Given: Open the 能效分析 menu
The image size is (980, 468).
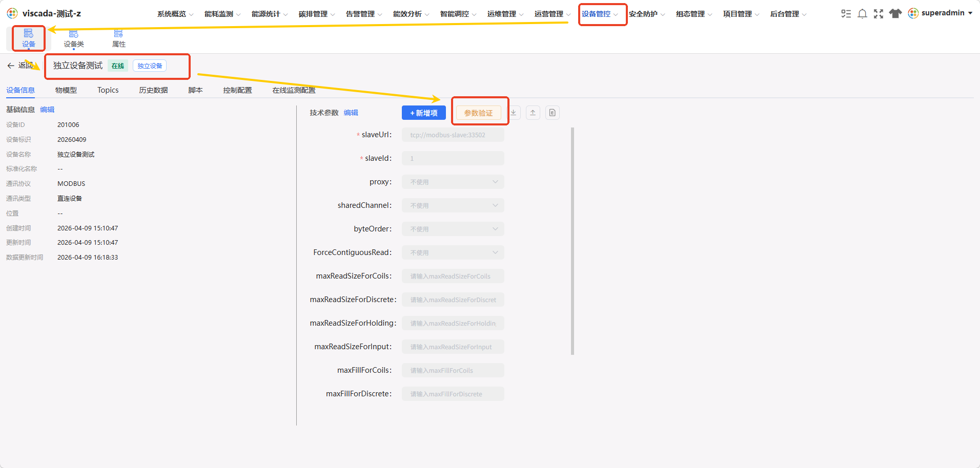Looking at the screenshot, I should pyautogui.click(x=411, y=14).
